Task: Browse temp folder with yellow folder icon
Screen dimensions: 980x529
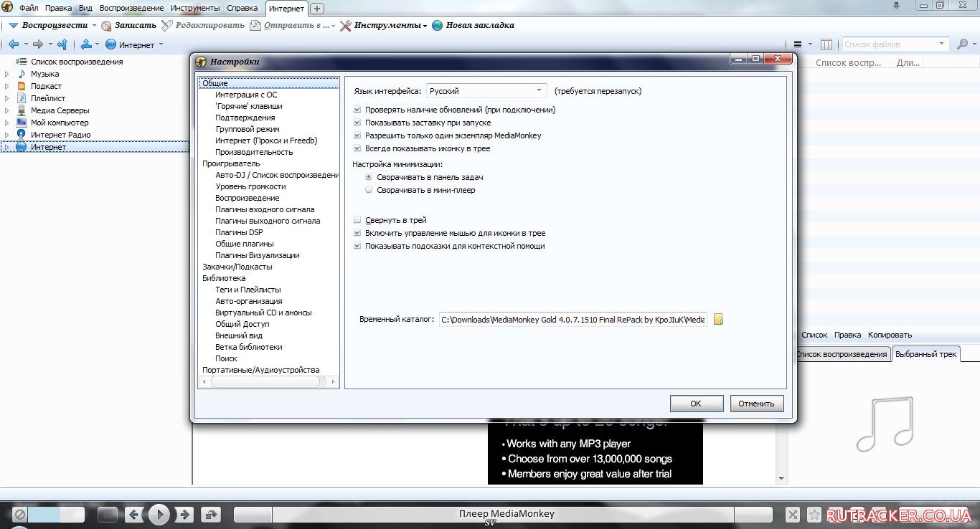Action: [718, 320]
